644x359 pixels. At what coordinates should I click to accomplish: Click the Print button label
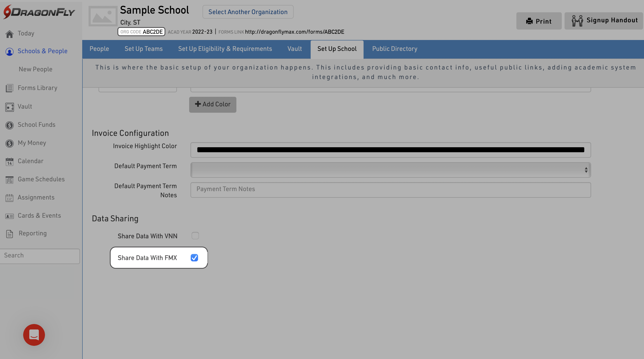point(543,21)
